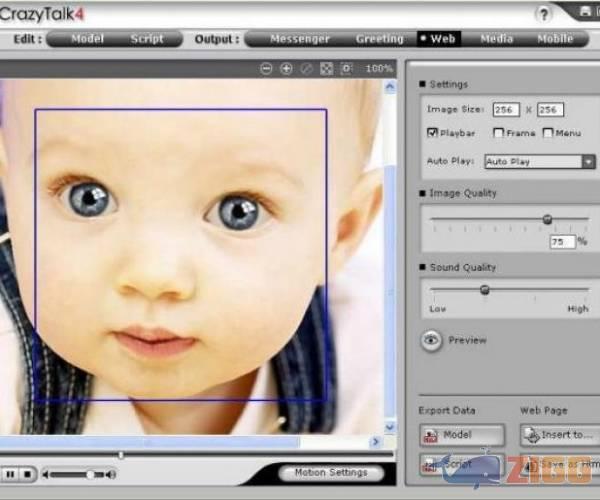Click the image width size field
Image resolution: width=600 pixels, height=500 pixels.
coord(506,109)
